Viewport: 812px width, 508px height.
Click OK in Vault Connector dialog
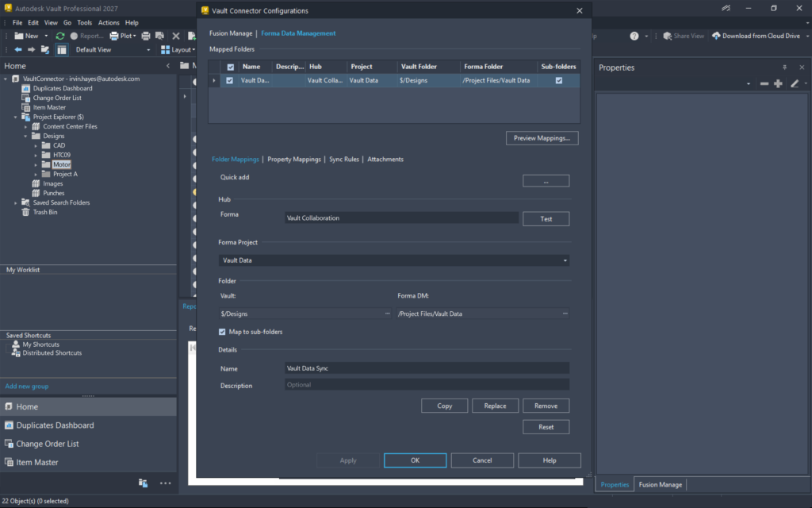pyautogui.click(x=415, y=460)
